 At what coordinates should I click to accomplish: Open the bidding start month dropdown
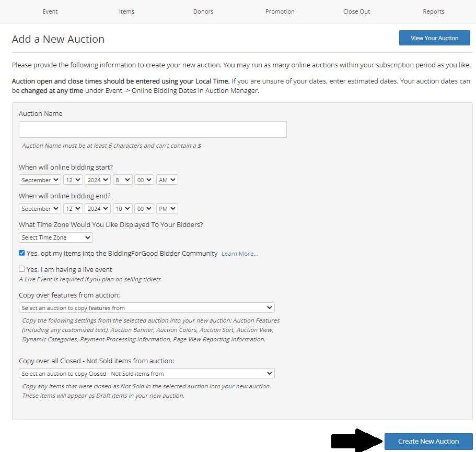tap(40, 180)
